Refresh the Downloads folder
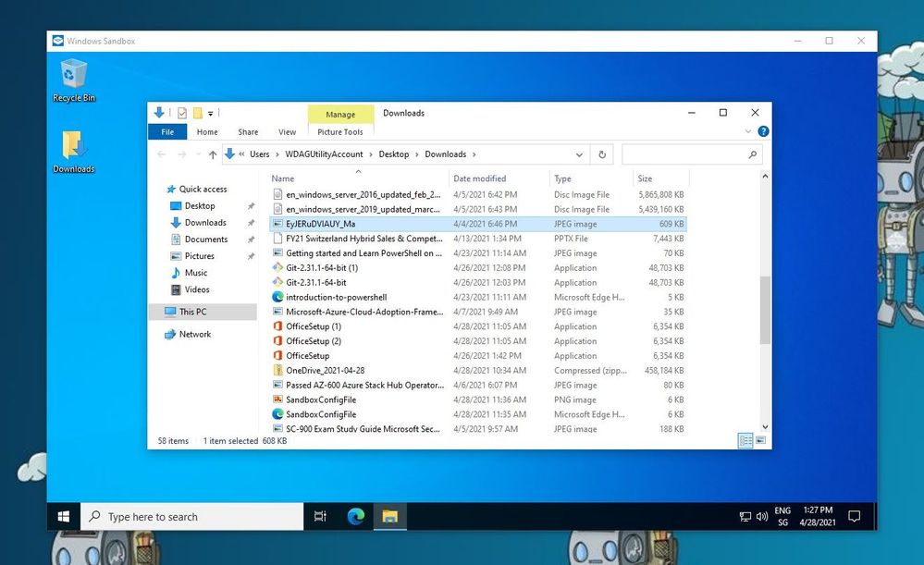This screenshot has height=565, width=924. pyautogui.click(x=602, y=154)
